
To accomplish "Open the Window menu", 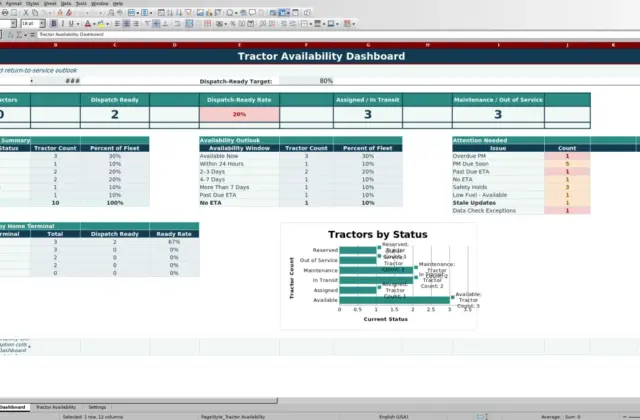I will 100,3.
